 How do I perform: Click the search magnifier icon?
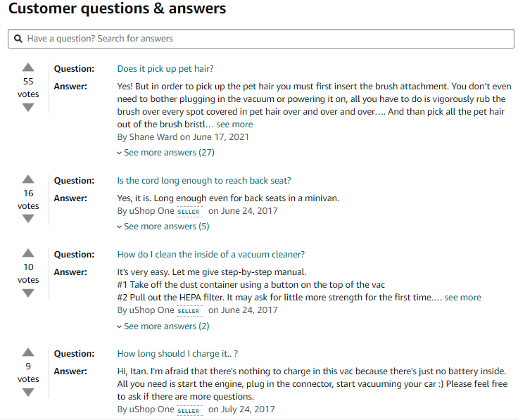pyautogui.click(x=18, y=39)
